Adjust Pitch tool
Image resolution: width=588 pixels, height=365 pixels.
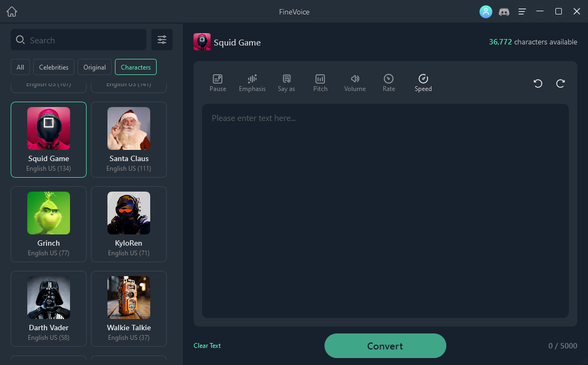[x=320, y=83]
